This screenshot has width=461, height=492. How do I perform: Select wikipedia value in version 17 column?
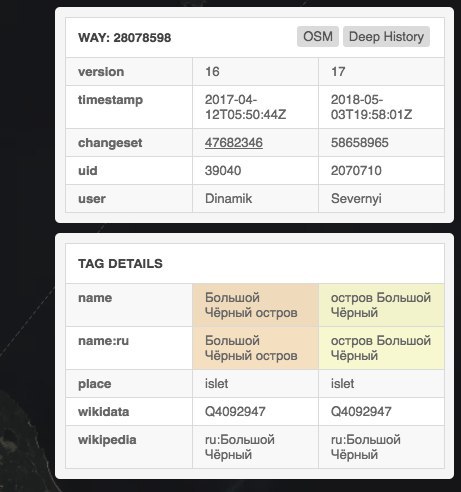(x=381, y=447)
